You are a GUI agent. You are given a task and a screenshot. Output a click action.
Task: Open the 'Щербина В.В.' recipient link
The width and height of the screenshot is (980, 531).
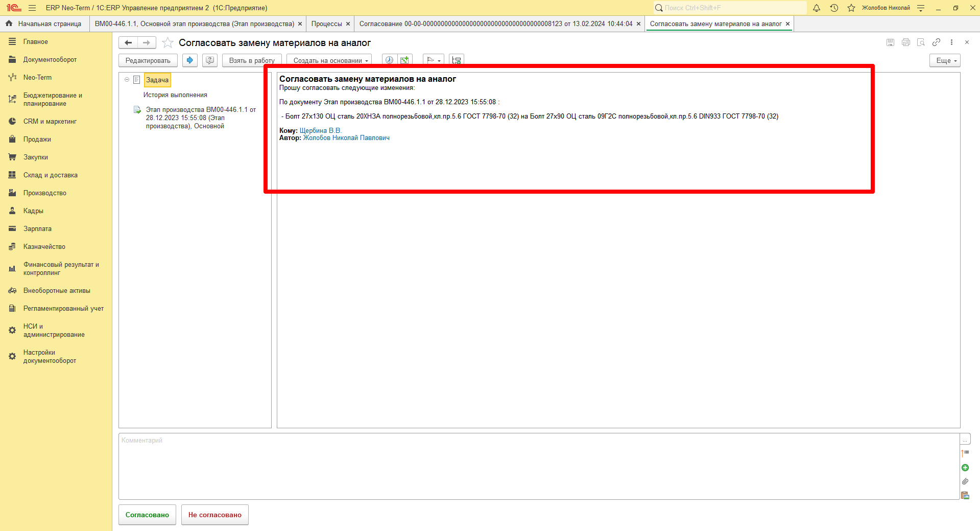320,131
